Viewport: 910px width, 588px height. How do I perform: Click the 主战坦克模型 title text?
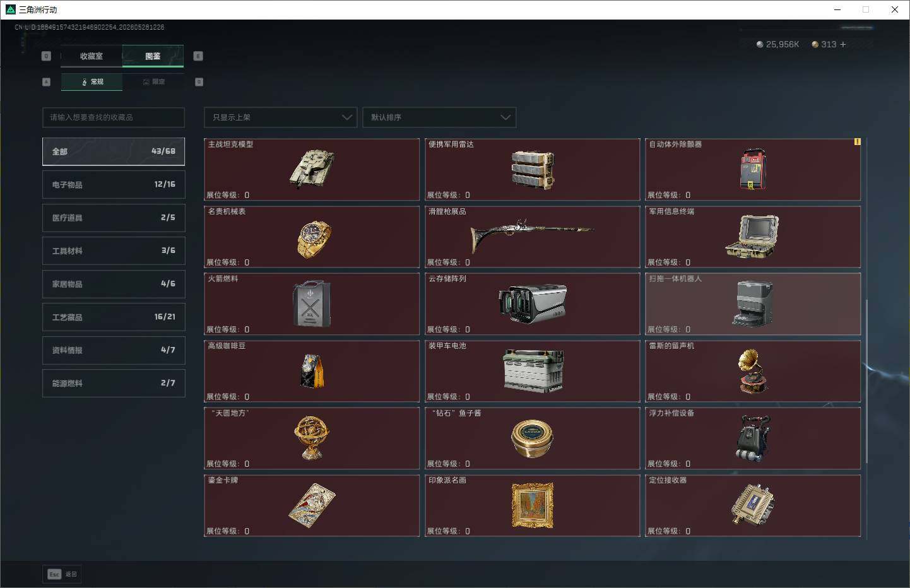pyautogui.click(x=230, y=144)
